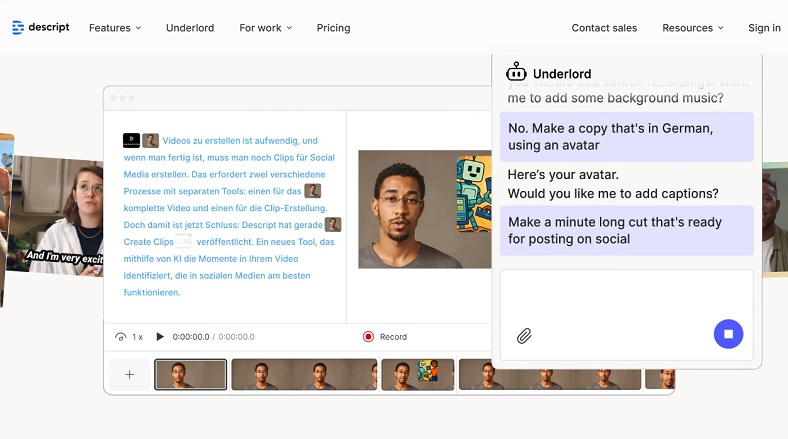Screen dimensions: 788x439
Task: Select the timeline clip with robot illustration
Action: click(x=418, y=374)
